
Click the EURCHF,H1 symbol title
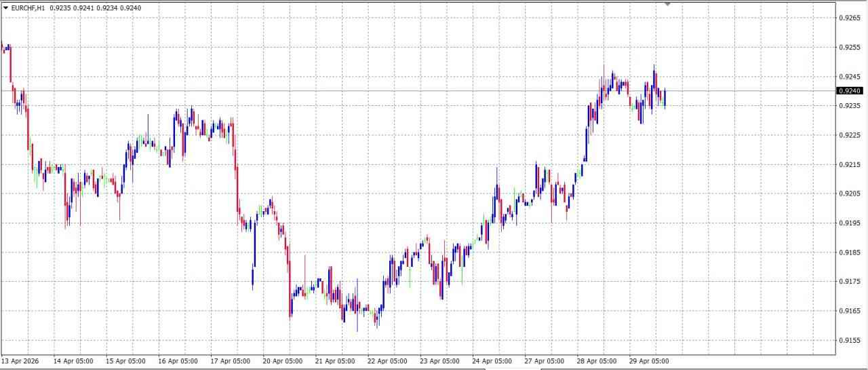pos(28,7)
